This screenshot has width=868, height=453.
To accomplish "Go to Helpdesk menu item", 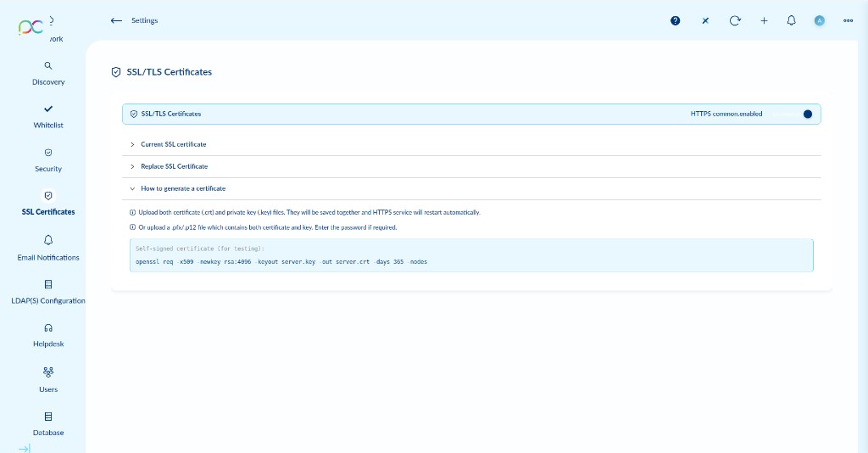I will 48,344.
